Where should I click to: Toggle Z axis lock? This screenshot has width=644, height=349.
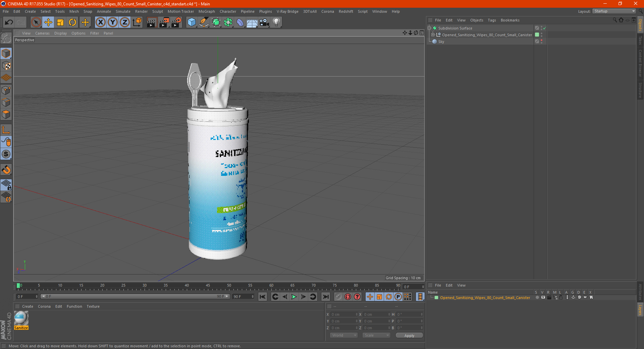(125, 22)
